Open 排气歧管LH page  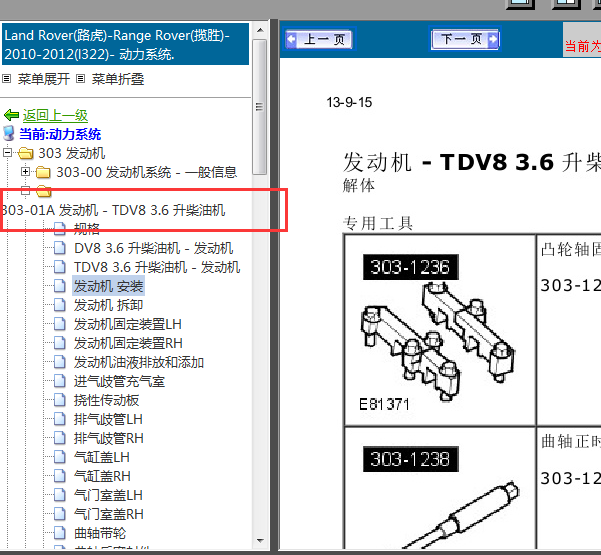(x=108, y=419)
